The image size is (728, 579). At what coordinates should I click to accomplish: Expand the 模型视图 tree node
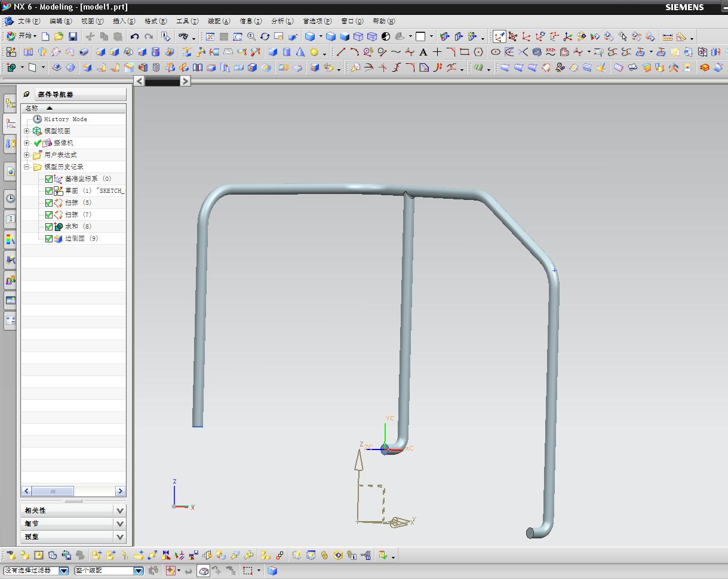click(27, 131)
